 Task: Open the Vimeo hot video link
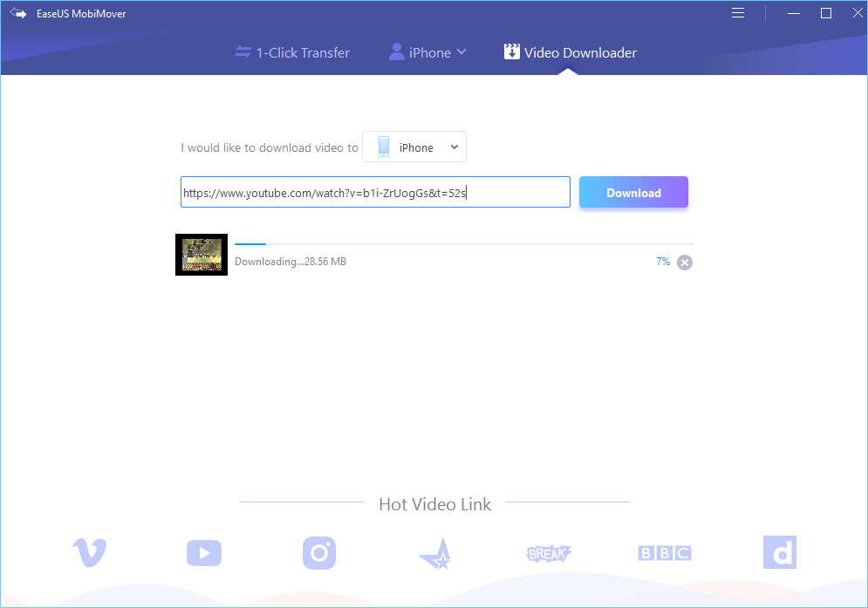(x=88, y=552)
